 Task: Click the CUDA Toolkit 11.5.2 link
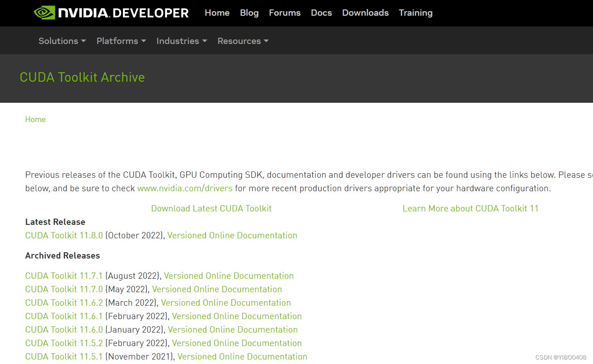pyautogui.click(x=64, y=343)
